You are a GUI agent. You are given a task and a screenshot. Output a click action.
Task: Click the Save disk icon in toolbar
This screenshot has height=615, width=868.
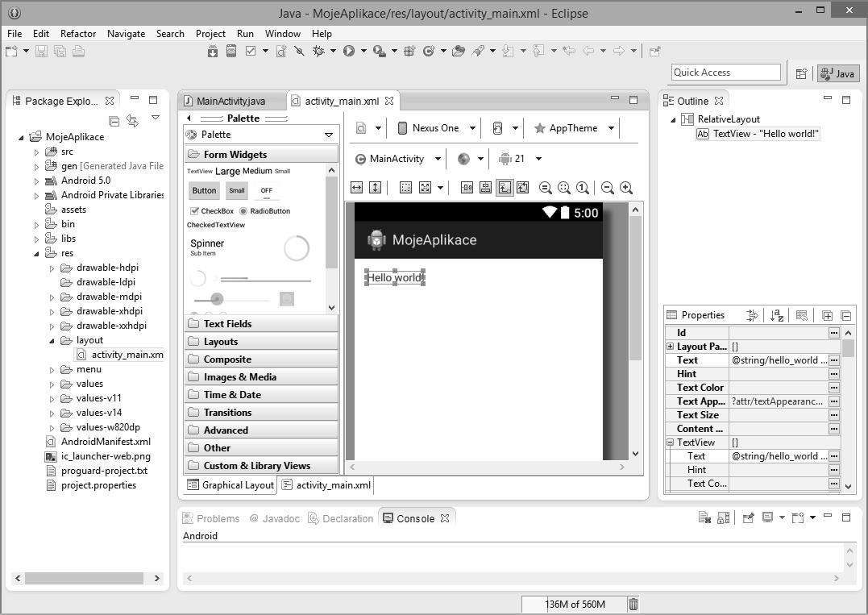coord(42,52)
